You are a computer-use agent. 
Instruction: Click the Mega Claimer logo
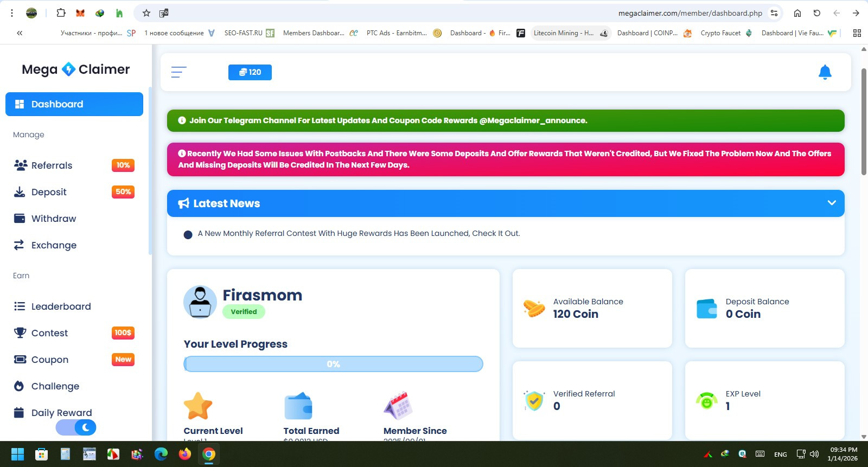[x=75, y=69]
